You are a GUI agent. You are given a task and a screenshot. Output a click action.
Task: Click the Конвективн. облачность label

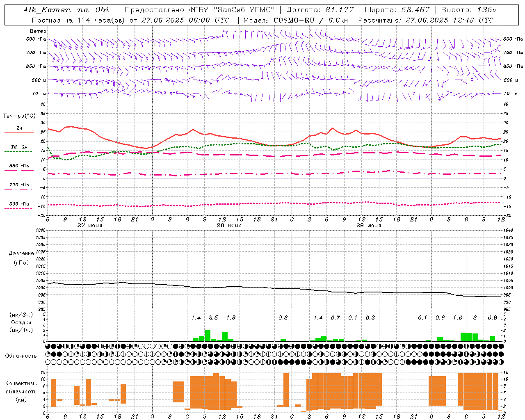tap(21, 388)
